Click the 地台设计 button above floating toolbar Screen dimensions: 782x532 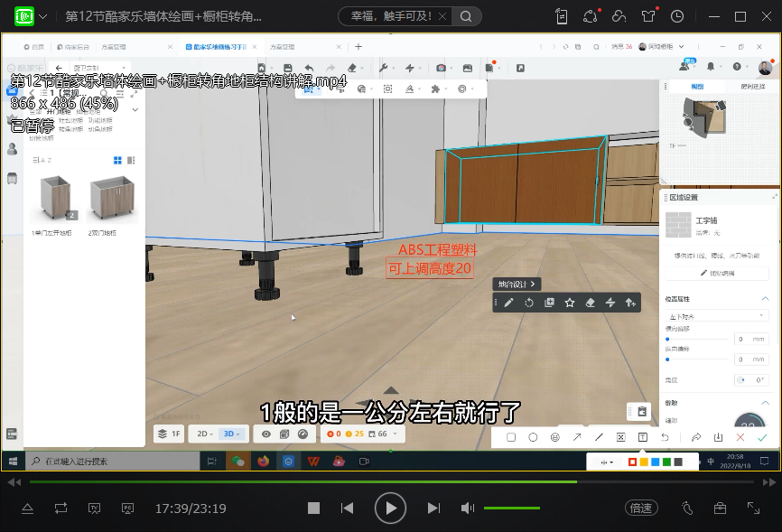517,284
